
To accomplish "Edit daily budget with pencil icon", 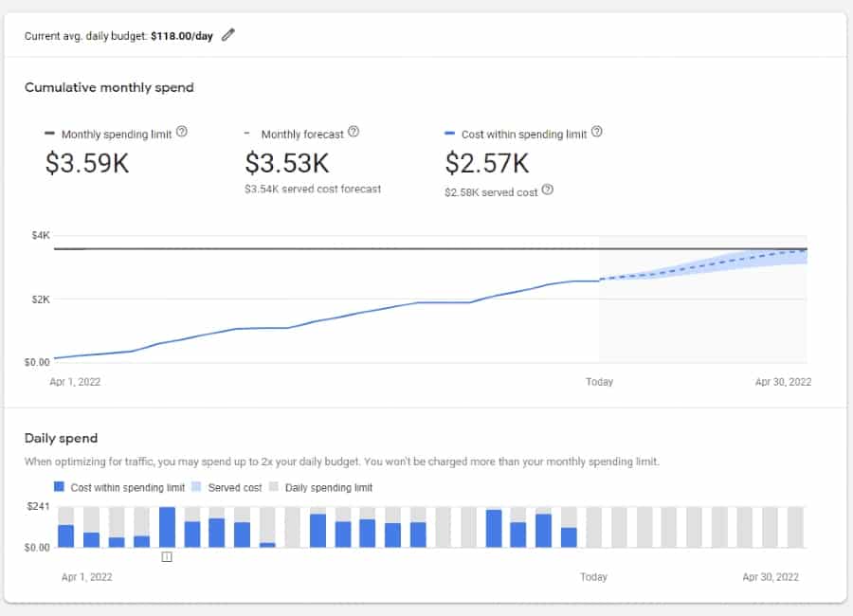I will tap(227, 35).
